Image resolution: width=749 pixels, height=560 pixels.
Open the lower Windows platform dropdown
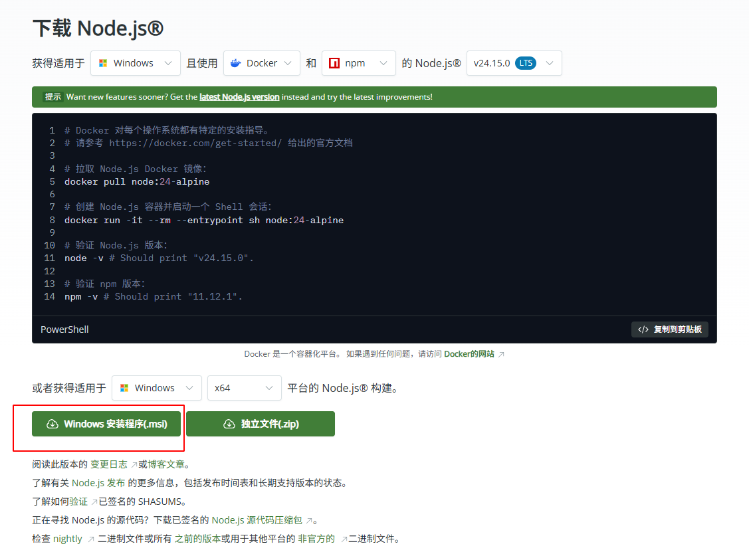pyautogui.click(x=157, y=388)
